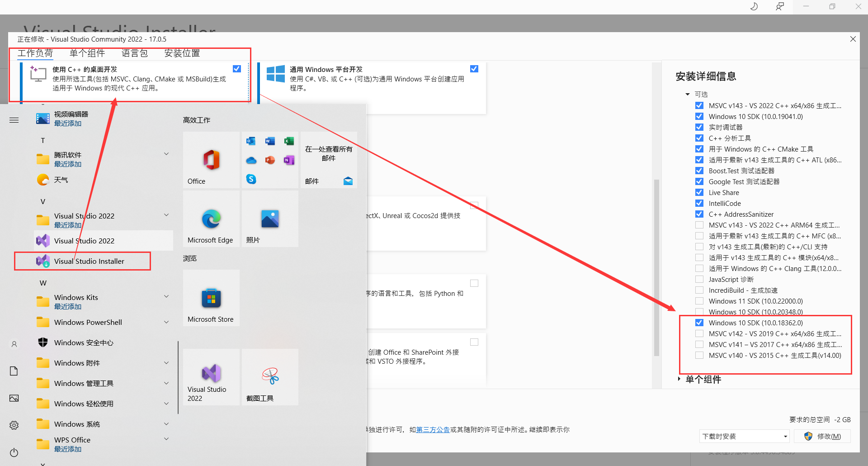Jump to letter T section header
The height and width of the screenshot is (466, 868).
(43, 140)
